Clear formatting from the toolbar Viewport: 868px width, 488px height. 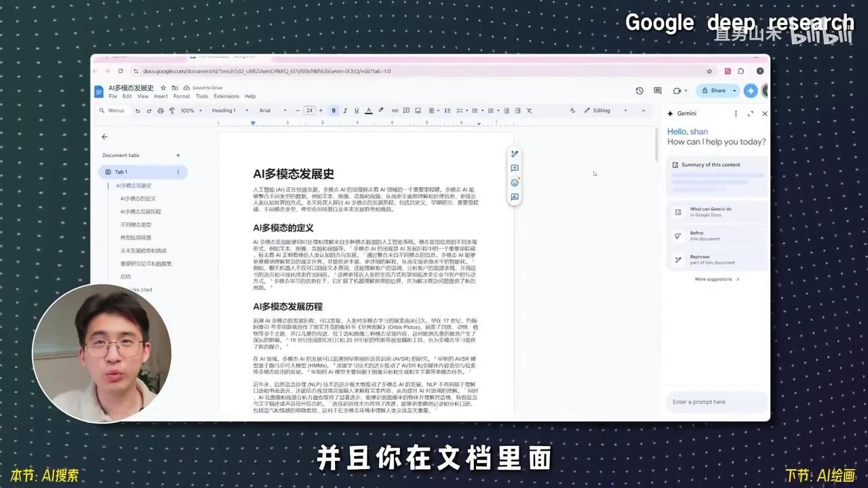[529, 110]
